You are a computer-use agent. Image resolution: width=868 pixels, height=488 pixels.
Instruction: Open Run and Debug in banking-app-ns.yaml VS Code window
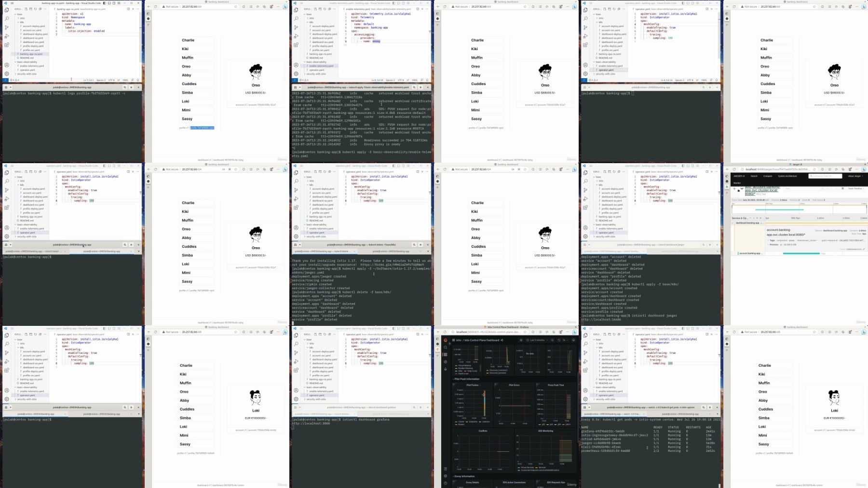tap(7, 36)
